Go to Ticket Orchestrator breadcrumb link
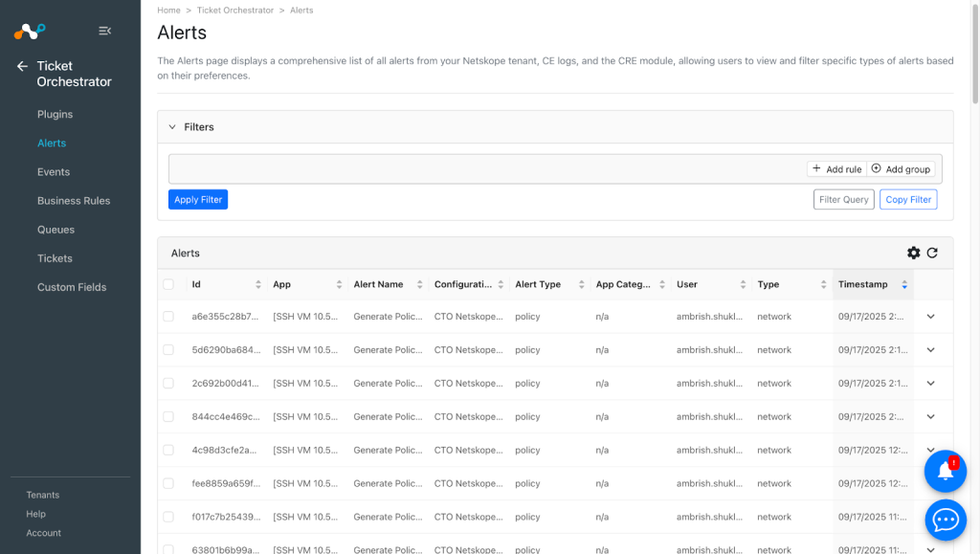The image size is (980, 554). 235,10
